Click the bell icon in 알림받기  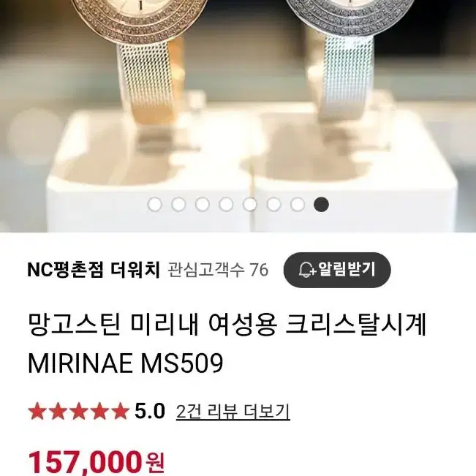[306, 270]
